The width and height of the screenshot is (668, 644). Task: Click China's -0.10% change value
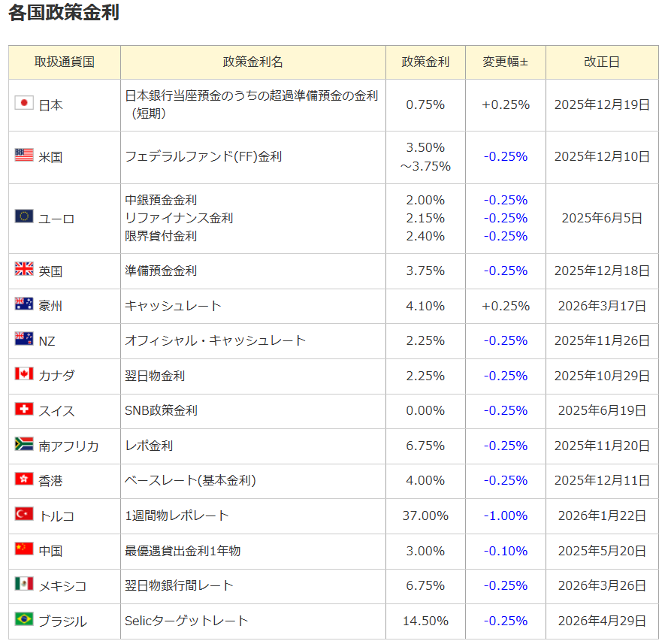[506, 551]
